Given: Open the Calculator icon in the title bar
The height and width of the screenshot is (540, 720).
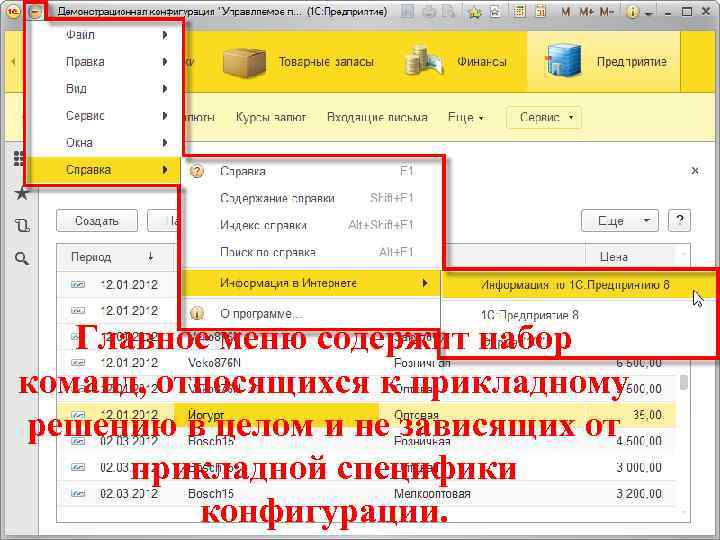Looking at the screenshot, I should (x=520, y=11).
